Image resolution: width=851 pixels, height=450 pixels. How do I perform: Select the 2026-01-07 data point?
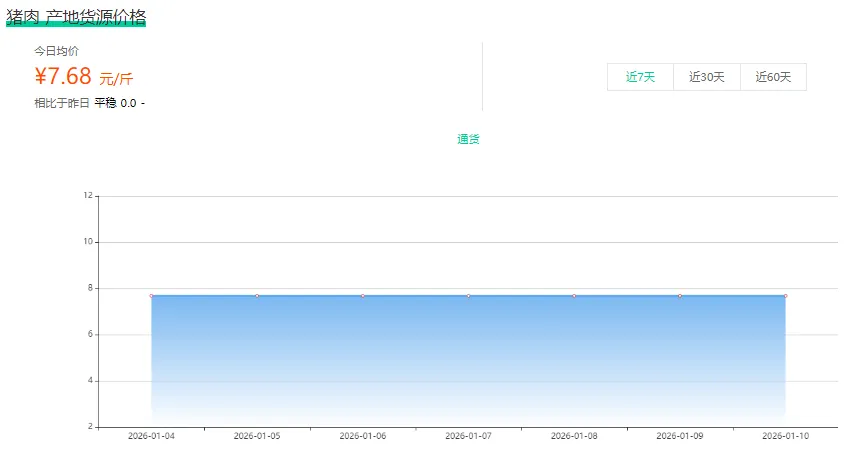tap(468, 296)
